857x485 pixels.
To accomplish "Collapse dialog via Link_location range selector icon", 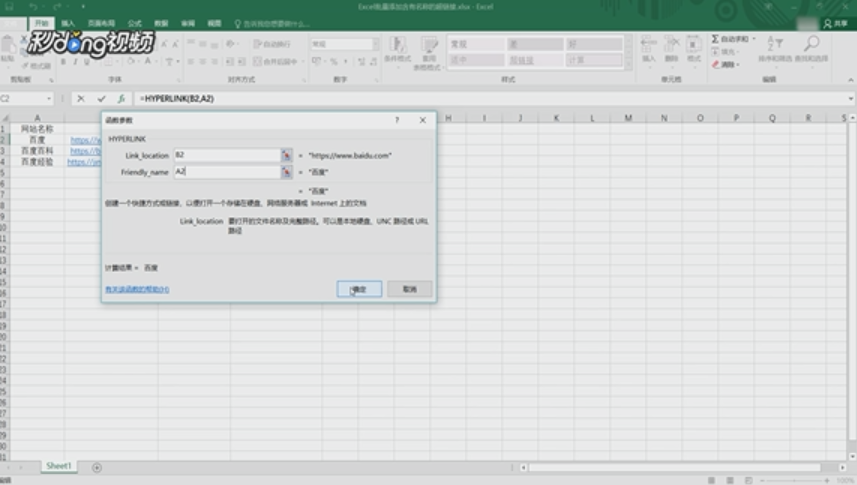I will tap(286, 155).
